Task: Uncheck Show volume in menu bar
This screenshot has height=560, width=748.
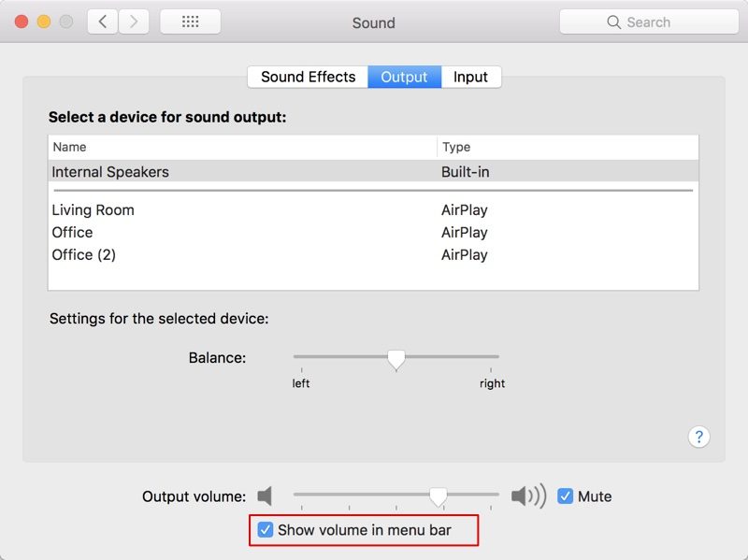Action: click(266, 530)
